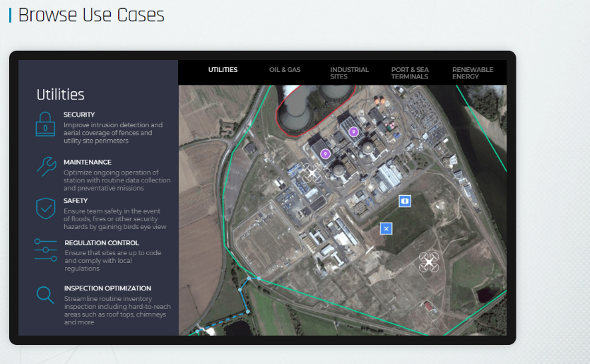Click the Maintenance wrench icon
590x364 pixels.
coord(47,166)
